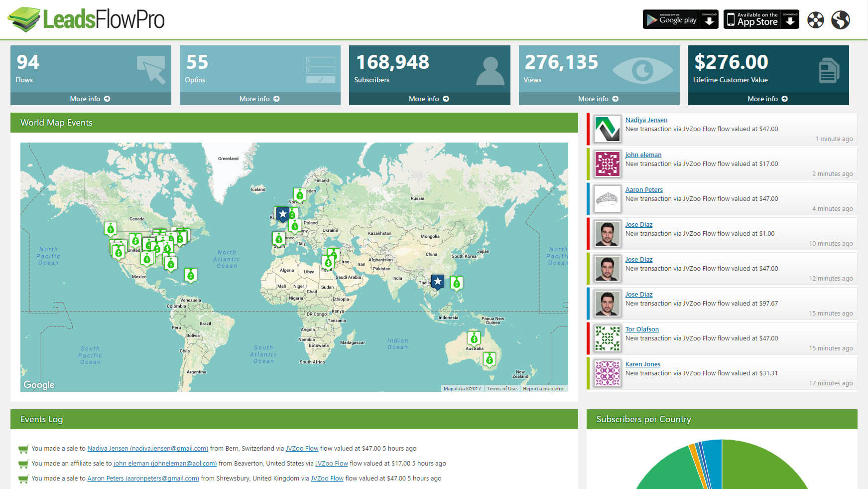
Task: Click the dollar marker in southeast Australia
Action: pyautogui.click(x=490, y=359)
